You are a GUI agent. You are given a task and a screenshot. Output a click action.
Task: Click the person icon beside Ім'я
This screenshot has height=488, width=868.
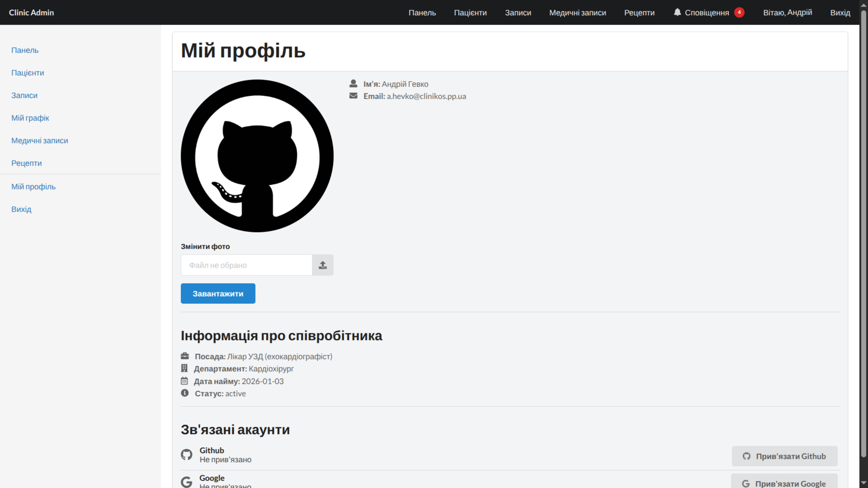tap(353, 83)
